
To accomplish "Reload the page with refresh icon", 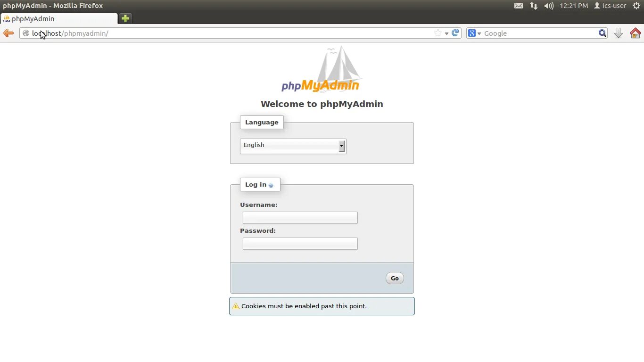I will tap(455, 33).
